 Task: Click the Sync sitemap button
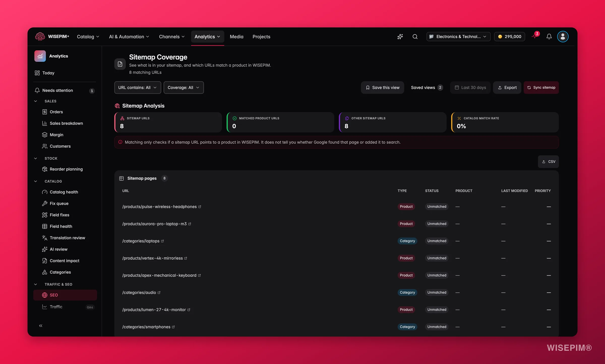point(541,87)
